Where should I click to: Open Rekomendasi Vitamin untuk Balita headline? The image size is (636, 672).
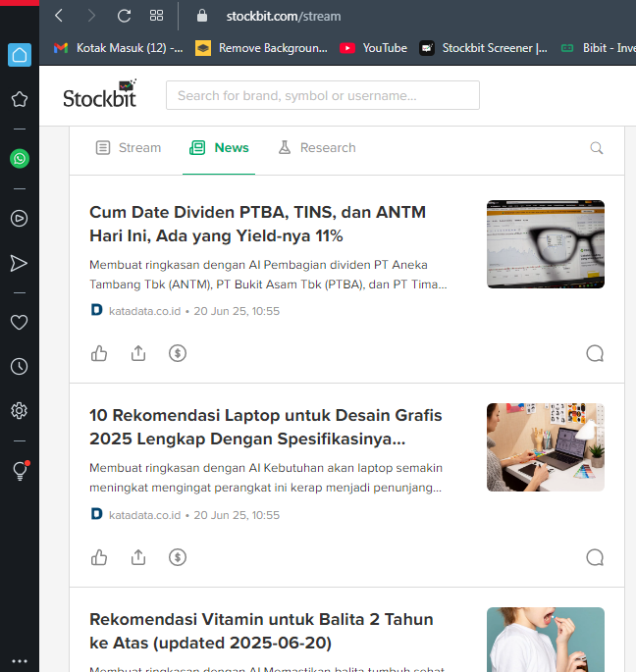(261, 631)
